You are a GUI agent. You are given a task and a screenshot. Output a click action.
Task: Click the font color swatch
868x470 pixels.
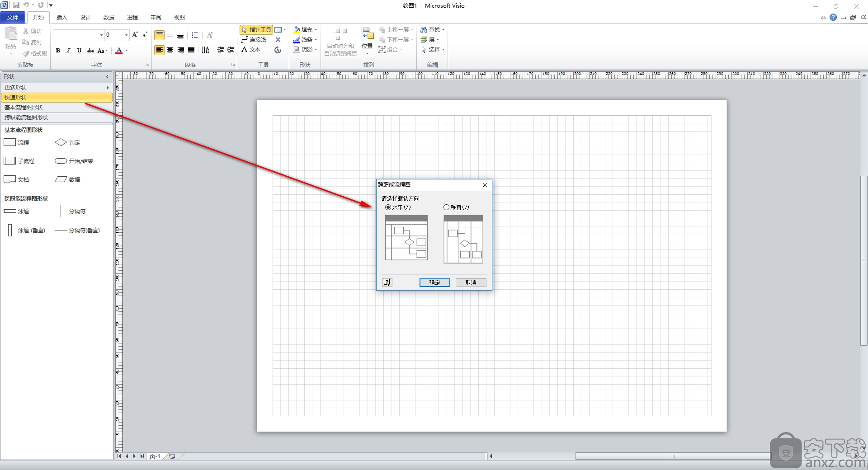(119, 51)
